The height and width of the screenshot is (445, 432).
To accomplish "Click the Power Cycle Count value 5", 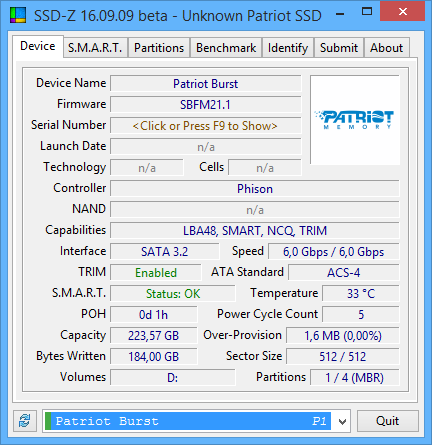I will click(361, 315).
